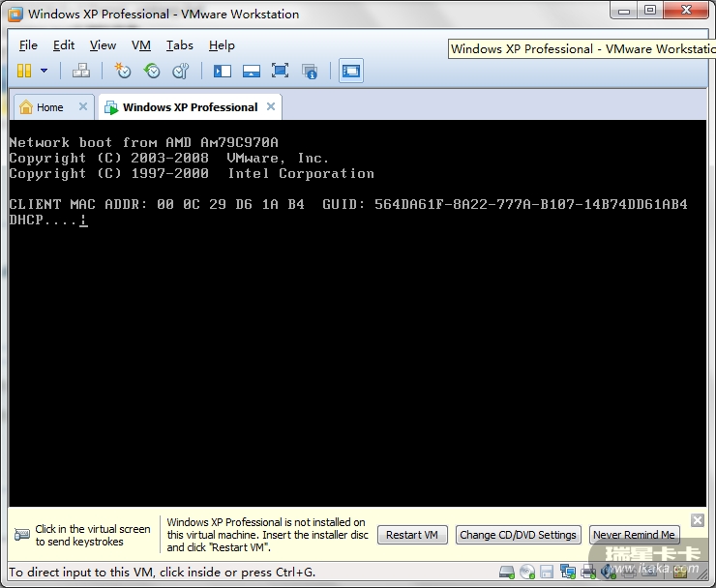The image size is (716, 588).
Task: Click the message log status icon
Action: [680, 572]
